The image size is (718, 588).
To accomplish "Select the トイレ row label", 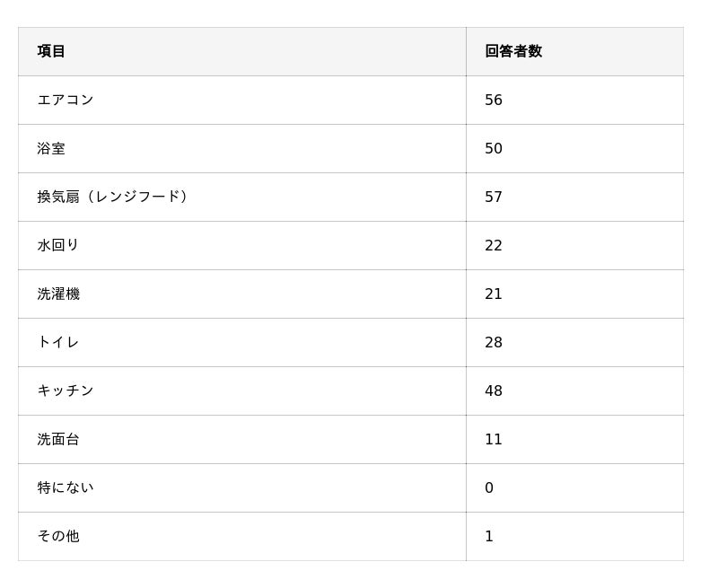I will tap(58, 342).
